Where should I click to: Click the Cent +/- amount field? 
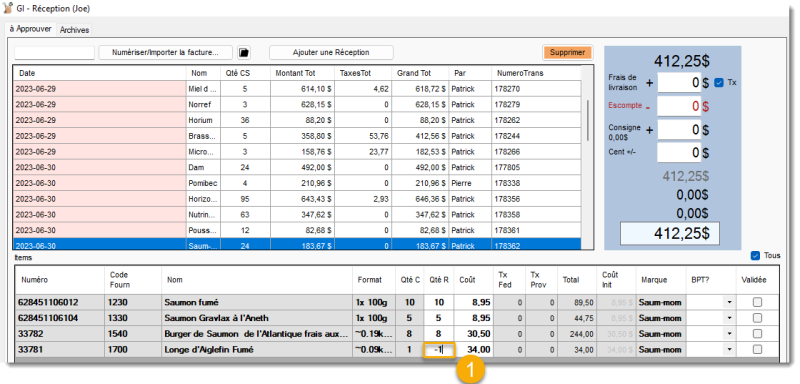(679, 152)
